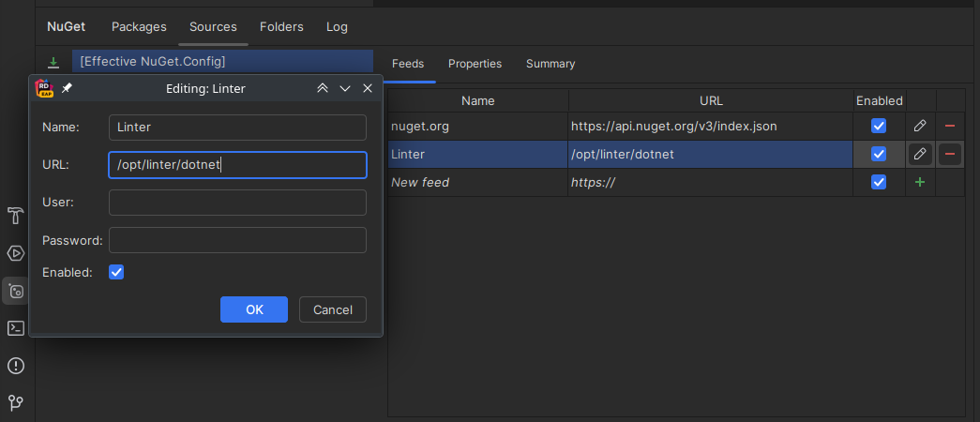980x422 pixels.
Task: Open the Problems tool window icon
Action: coord(16,366)
